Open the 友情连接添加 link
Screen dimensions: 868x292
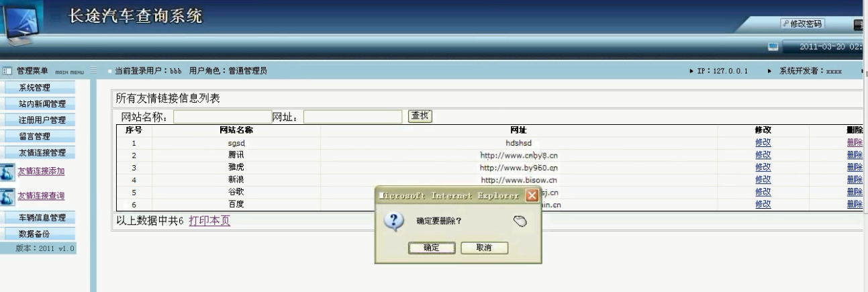point(41,171)
